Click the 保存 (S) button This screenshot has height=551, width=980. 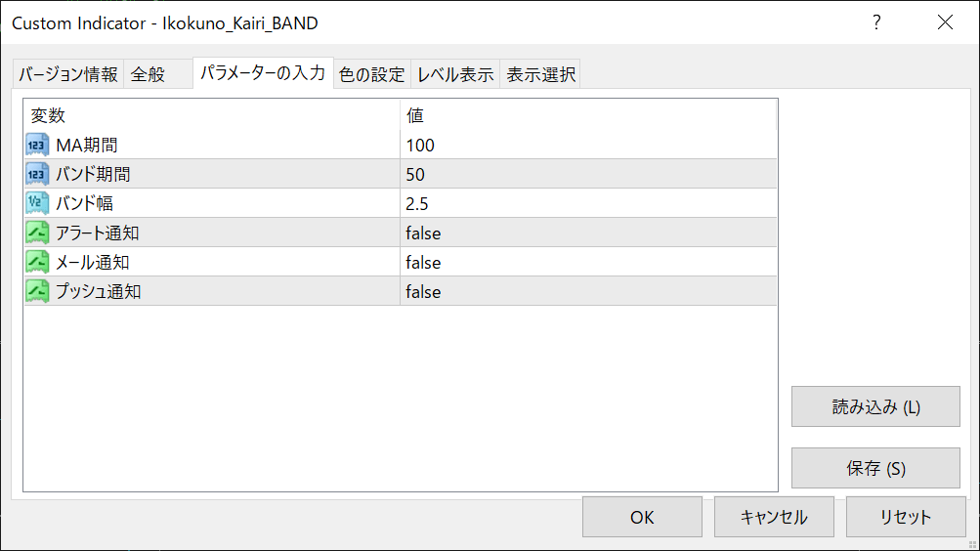tap(875, 468)
